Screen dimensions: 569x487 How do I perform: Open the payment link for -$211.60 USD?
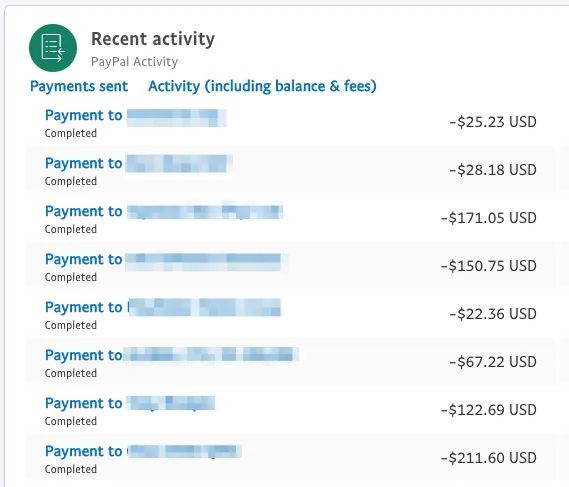tap(143, 451)
